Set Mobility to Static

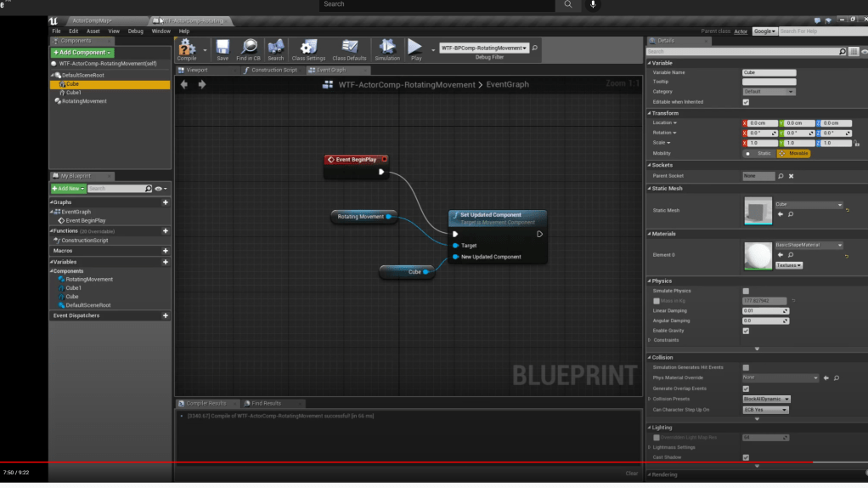point(758,154)
